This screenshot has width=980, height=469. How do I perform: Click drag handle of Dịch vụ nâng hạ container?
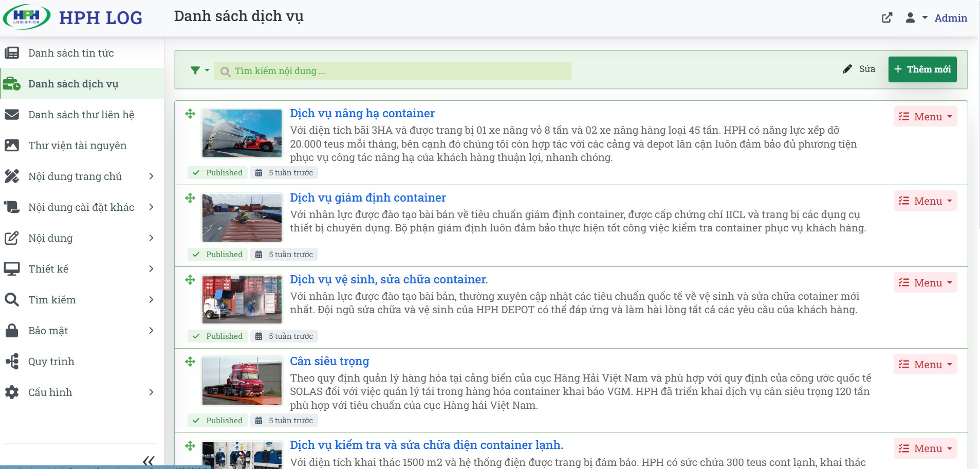(x=190, y=114)
